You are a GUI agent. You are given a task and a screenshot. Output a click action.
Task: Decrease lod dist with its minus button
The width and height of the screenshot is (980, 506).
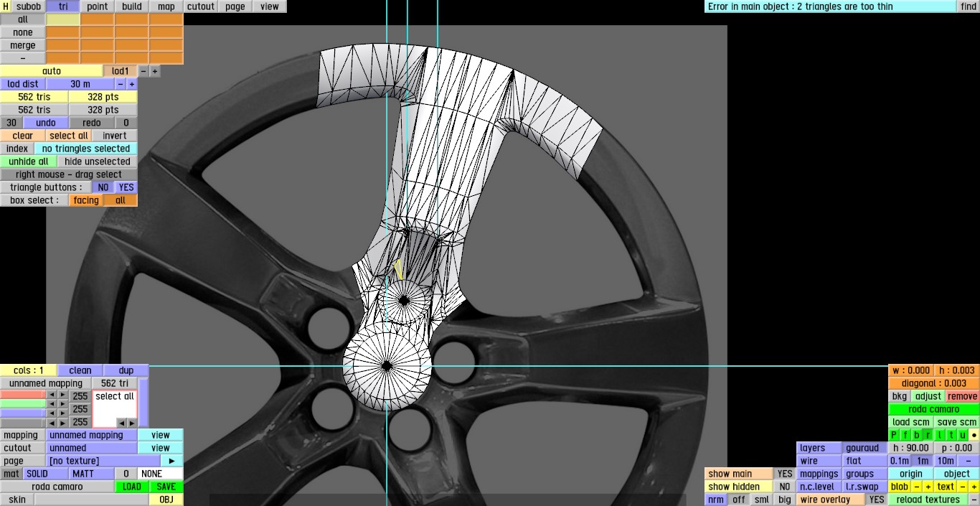[121, 84]
